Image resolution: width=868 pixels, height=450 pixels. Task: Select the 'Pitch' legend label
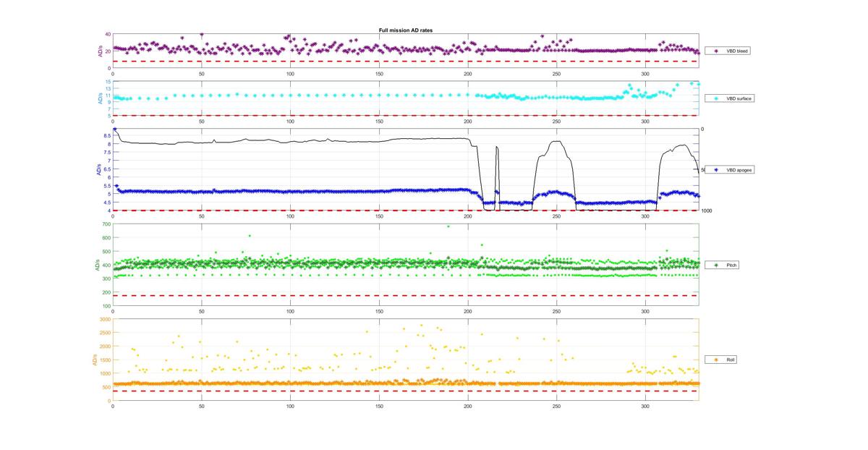732,266
